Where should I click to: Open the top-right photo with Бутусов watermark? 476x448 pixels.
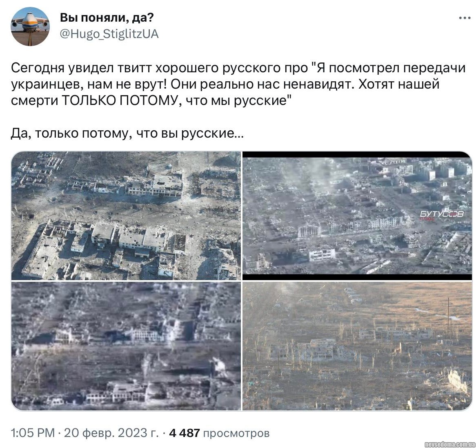[357, 216]
